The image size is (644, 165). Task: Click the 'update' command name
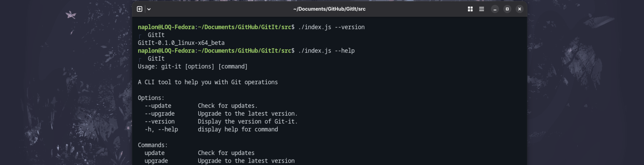(x=155, y=153)
